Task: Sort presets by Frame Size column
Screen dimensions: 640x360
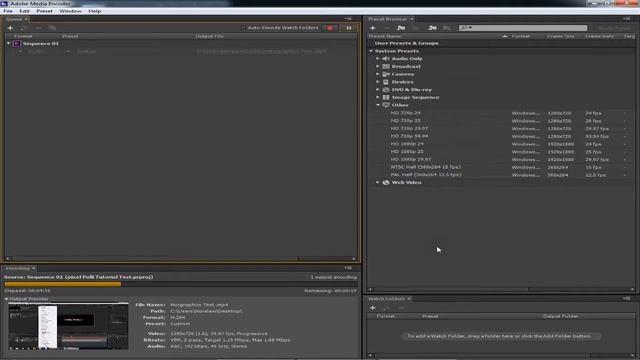Action: click(560, 36)
